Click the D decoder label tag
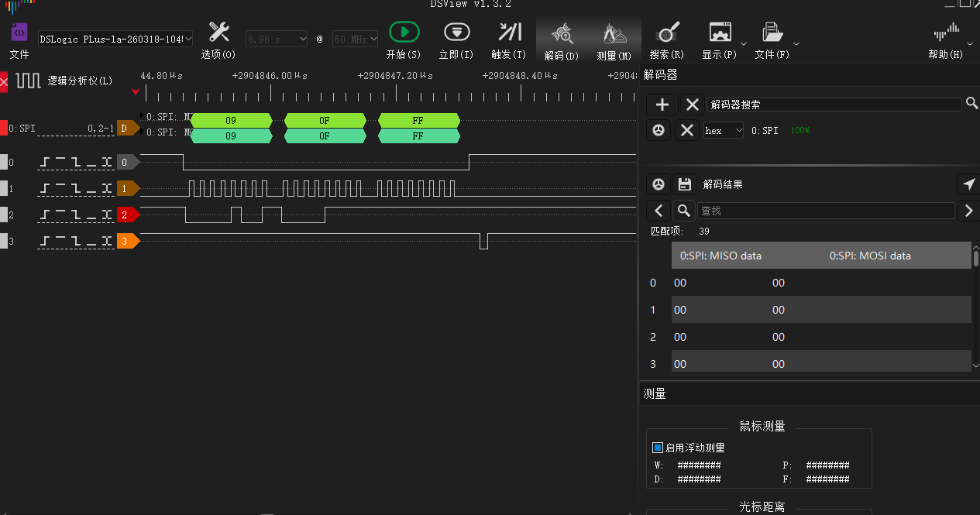 click(x=127, y=128)
